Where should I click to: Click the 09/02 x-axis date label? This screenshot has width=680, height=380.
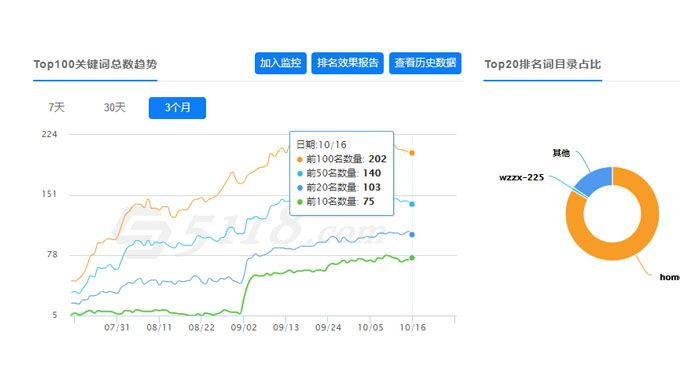244,328
